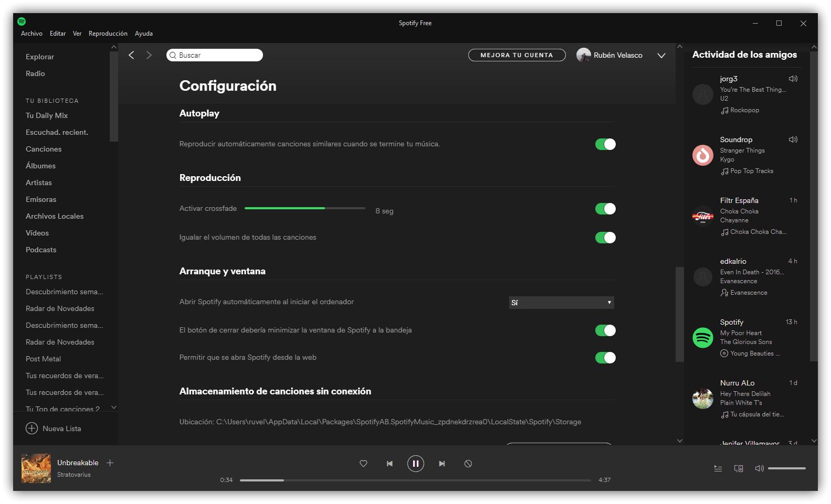Image resolution: width=831 pixels, height=504 pixels.
Task: Open the Canciones library section
Action: coord(44,149)
